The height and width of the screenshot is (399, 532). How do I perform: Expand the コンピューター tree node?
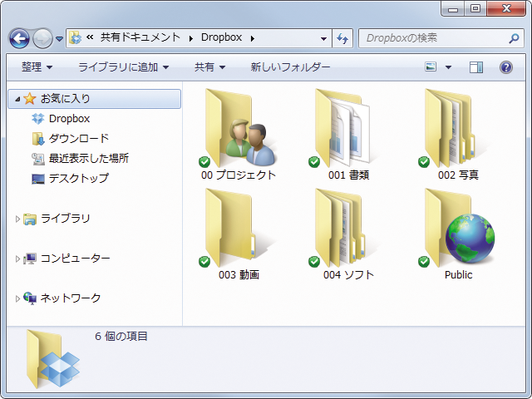[x=18, y=259]
